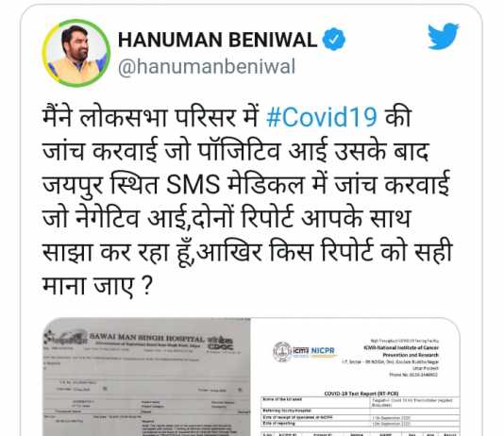504x436 pixels.
Task: Open the @hanumanbeniwal handle link
Action: click(x=207, y=67)
